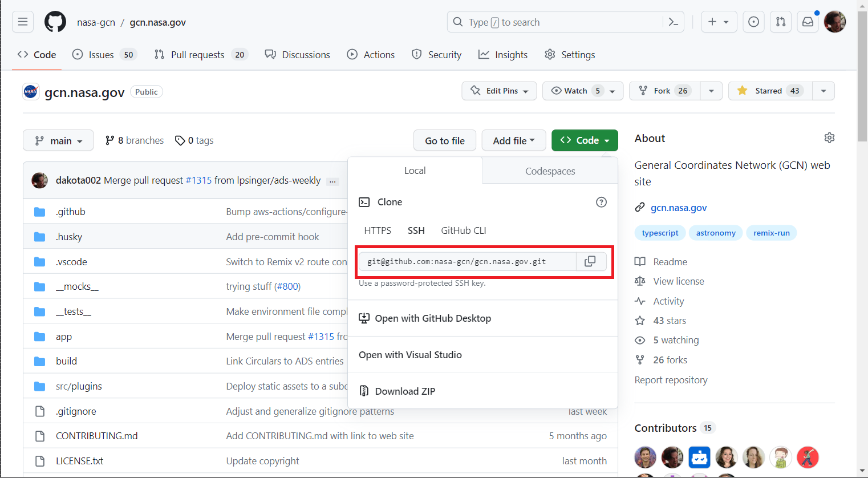
Task: Open the Settings tab
Action: (570, 55)
